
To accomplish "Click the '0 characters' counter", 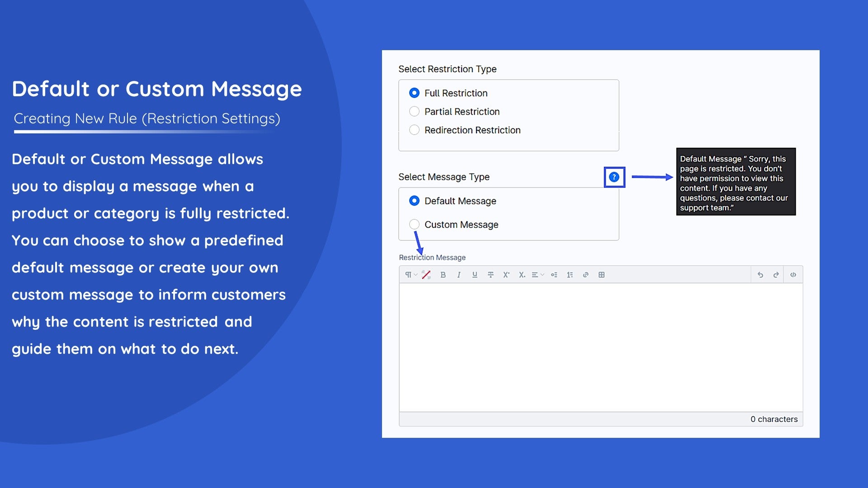I will (774, 419).
